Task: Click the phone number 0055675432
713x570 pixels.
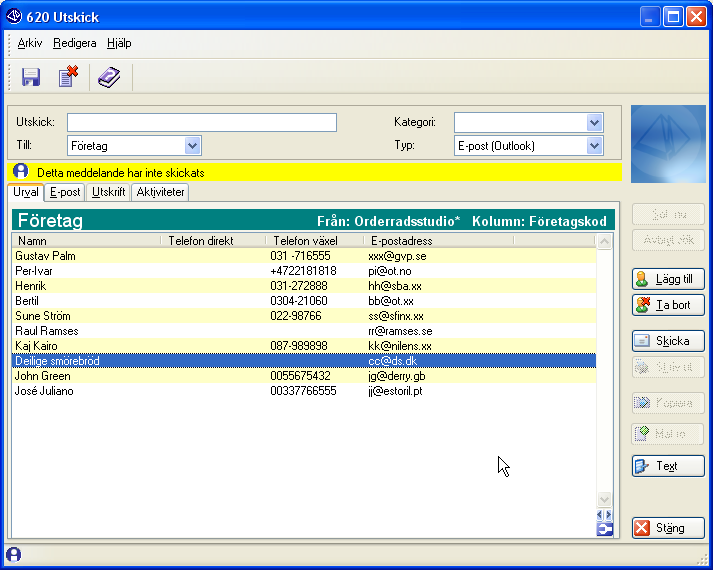Action: (x=300, y=376)
